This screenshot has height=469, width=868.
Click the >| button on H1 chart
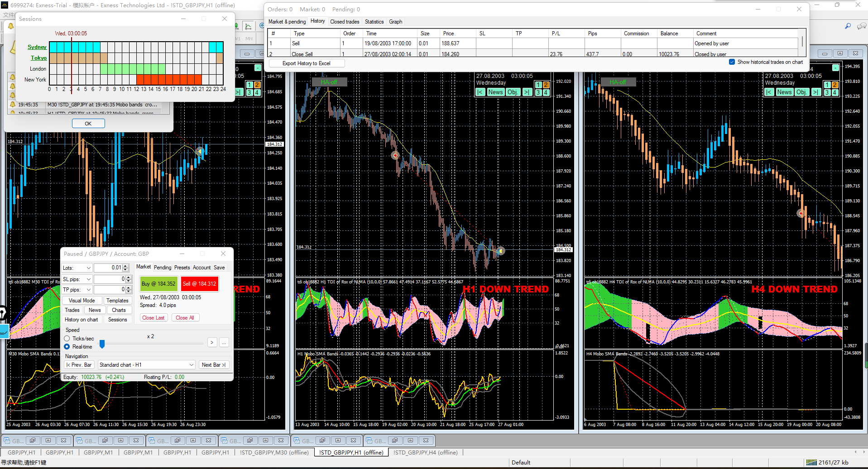pyautogui.click(x=527, y=92)
